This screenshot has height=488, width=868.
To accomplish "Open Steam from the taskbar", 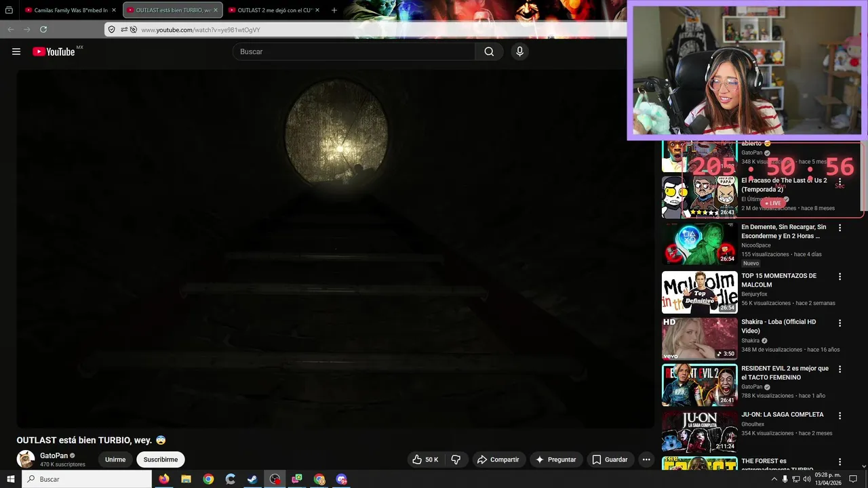I will click(x=252, y=479).
